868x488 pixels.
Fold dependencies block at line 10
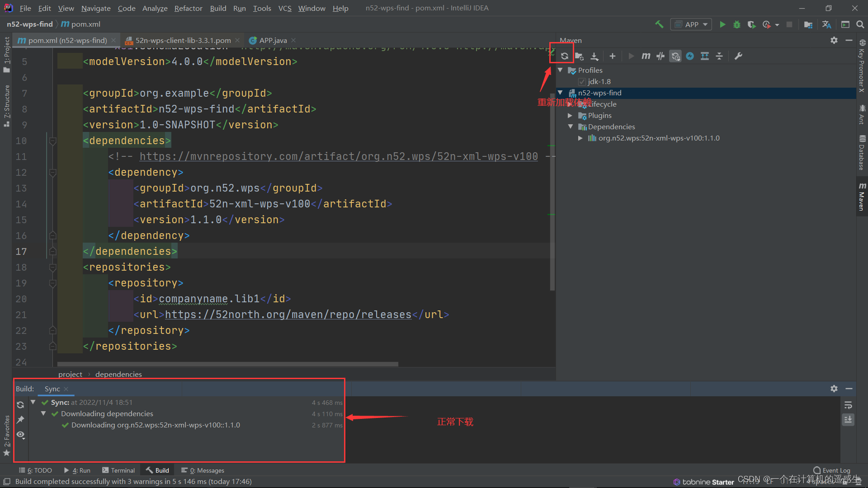pyautogui.click(x=52, y=141)
